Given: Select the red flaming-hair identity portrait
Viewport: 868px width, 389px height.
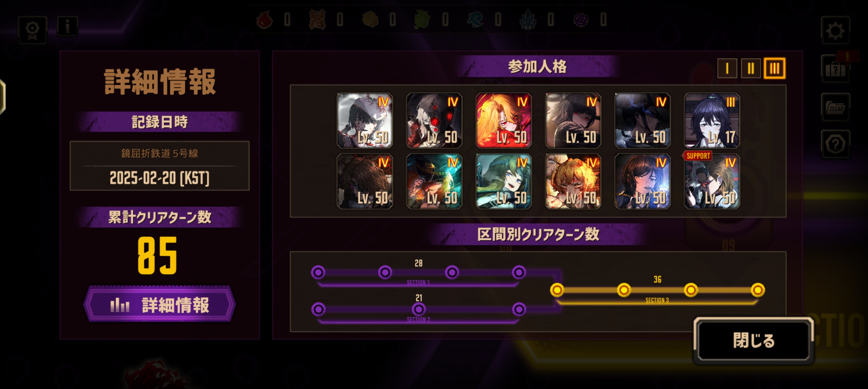Looking at the screenshot, I should [504, 121].
